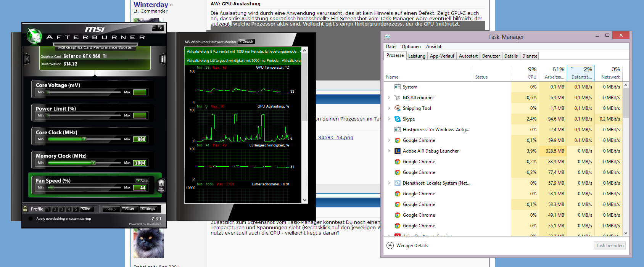Open Kombustor with the K button in Afterburner
Viewport: 644px width, 267px height.
point(27,59)
